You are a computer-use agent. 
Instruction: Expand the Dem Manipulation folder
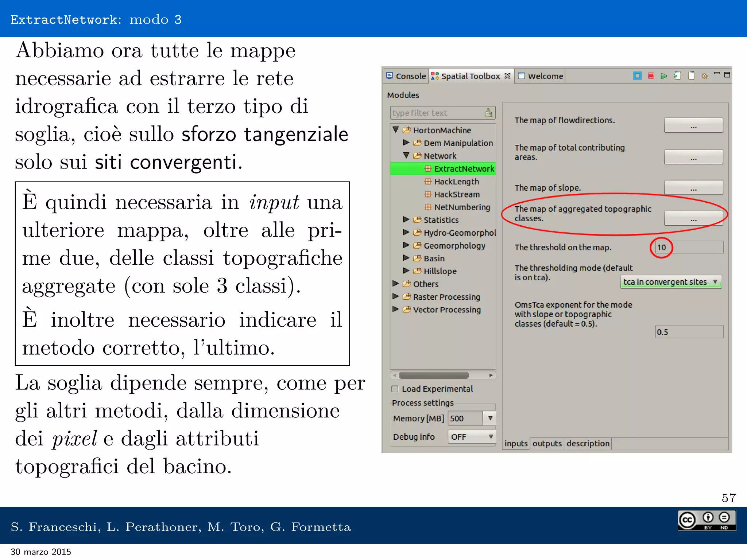pyautogui.click(x=406, y=142)
